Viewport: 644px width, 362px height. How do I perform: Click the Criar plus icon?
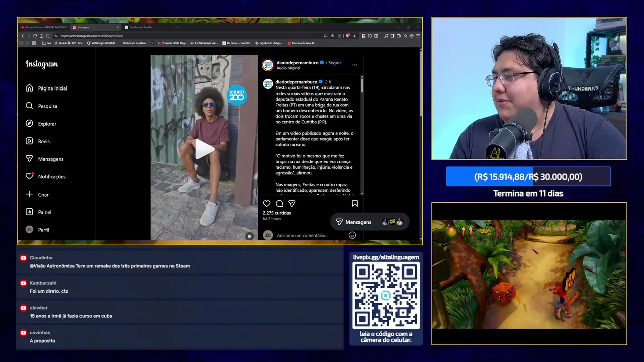[29, 195]
